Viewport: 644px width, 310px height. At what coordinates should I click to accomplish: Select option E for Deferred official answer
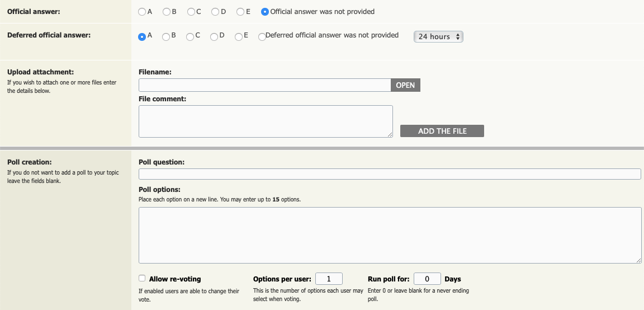(x=239, y=36)
